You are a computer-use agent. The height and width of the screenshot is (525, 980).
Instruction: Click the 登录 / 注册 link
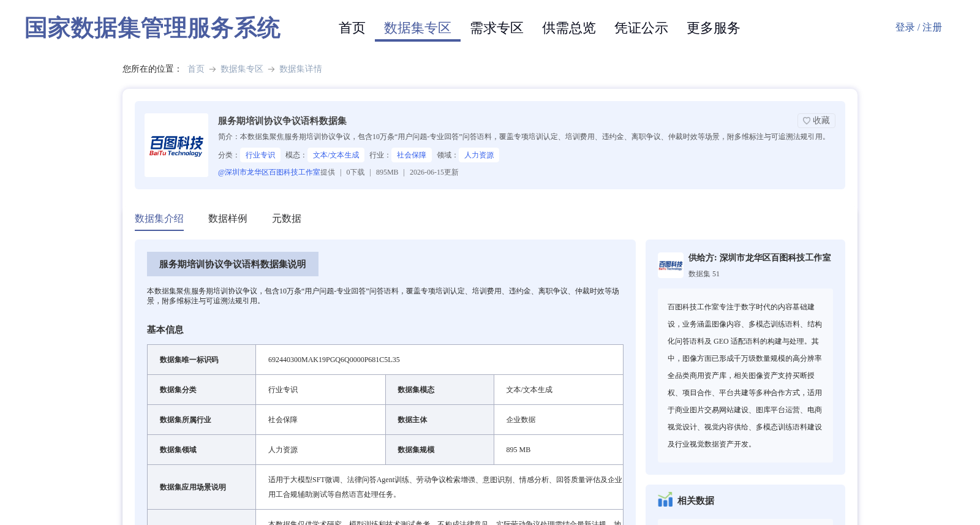tap(918, 28)
